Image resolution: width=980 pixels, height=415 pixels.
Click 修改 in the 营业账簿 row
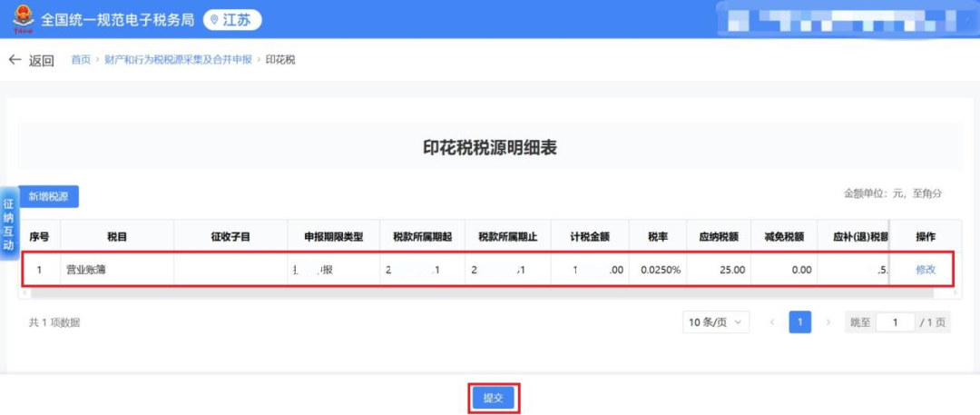925,270
